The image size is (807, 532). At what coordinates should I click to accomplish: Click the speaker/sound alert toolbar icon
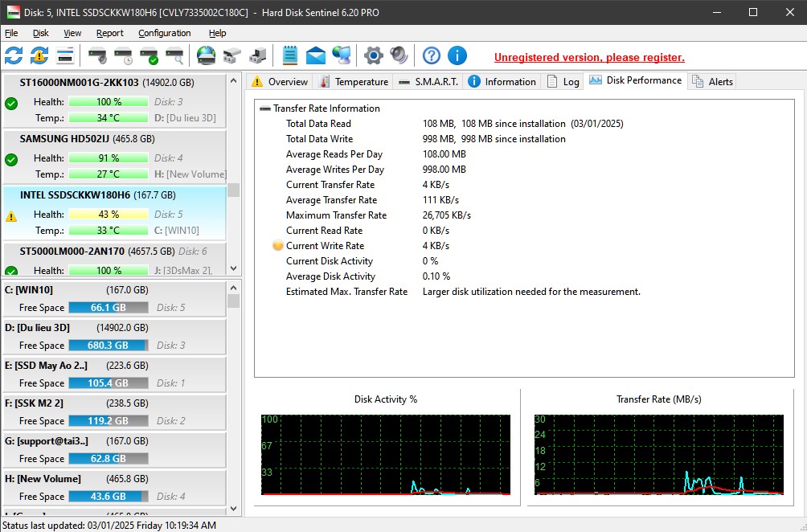pos(399,55)
